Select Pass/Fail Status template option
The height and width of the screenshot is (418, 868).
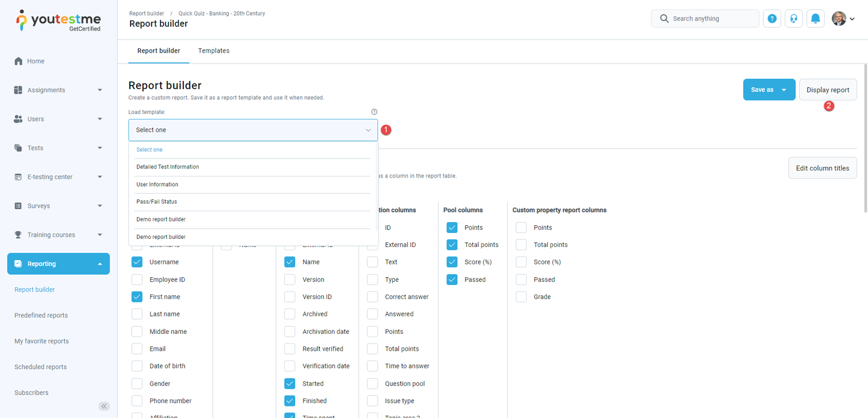point(157,202)
